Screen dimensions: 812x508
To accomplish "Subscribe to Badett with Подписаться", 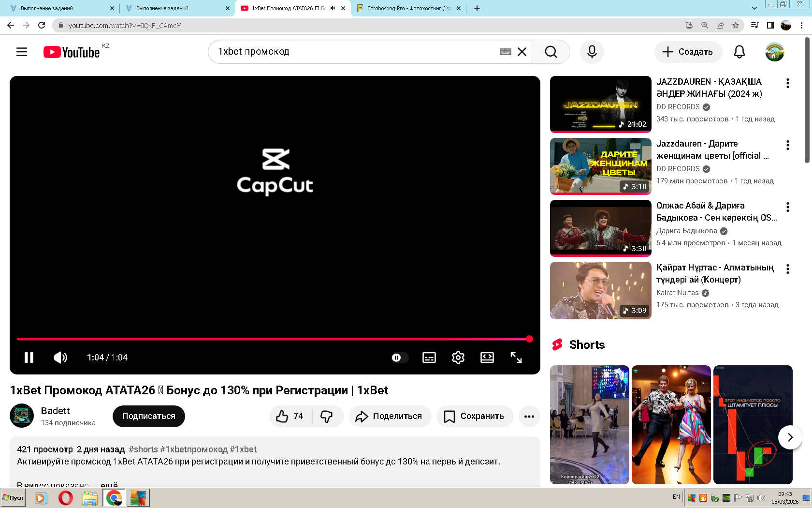I will tap(149, 416).
